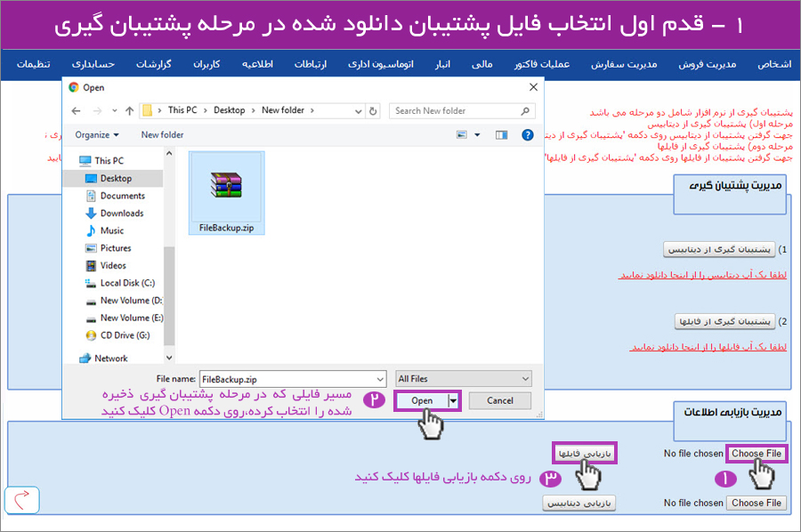Image resolution: width=801 pixels, height=532 pixels.
Task: Refresh the New folder location
Action: 374,111
